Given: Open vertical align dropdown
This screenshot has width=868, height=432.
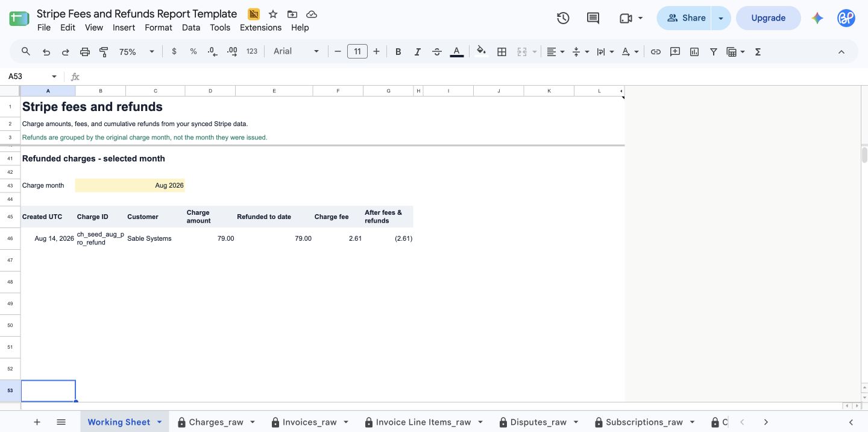Looking at the screenshot, I should tap(580, 52).
